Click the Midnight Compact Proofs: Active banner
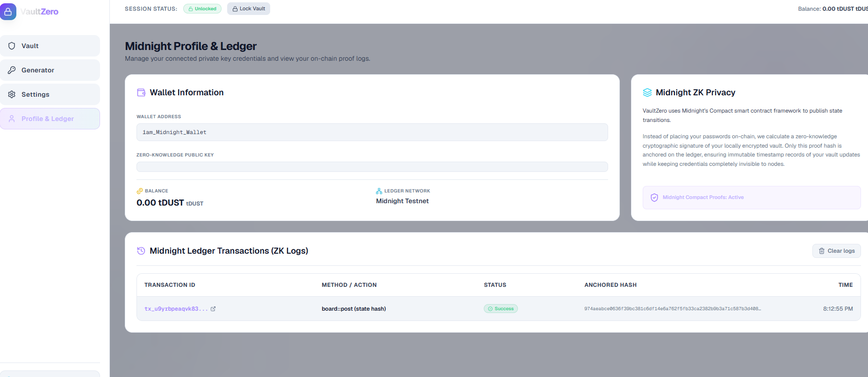 752,198
